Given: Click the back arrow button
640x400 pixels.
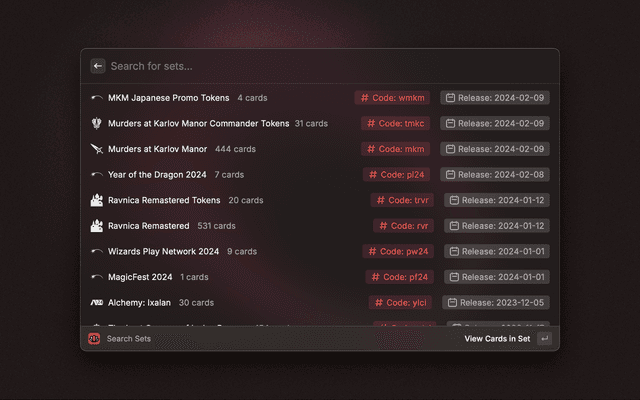Looking at the screenshot, I should pos(98,66).
